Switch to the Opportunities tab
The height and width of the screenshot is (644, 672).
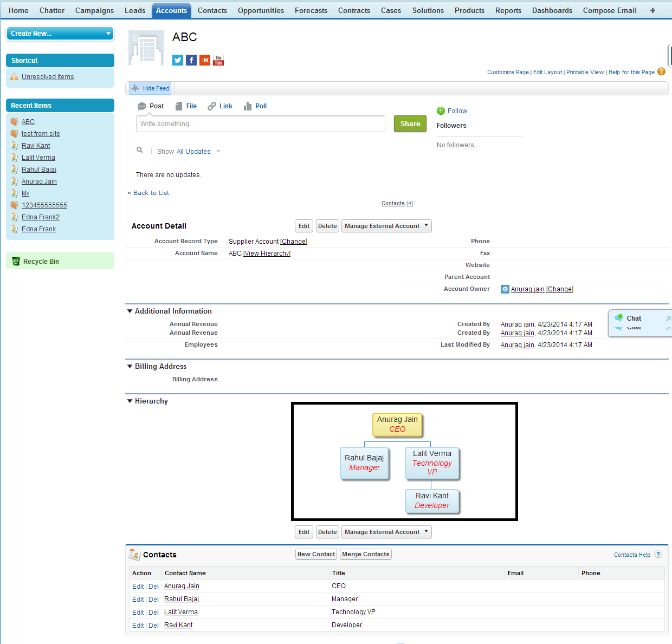(261, 10)
